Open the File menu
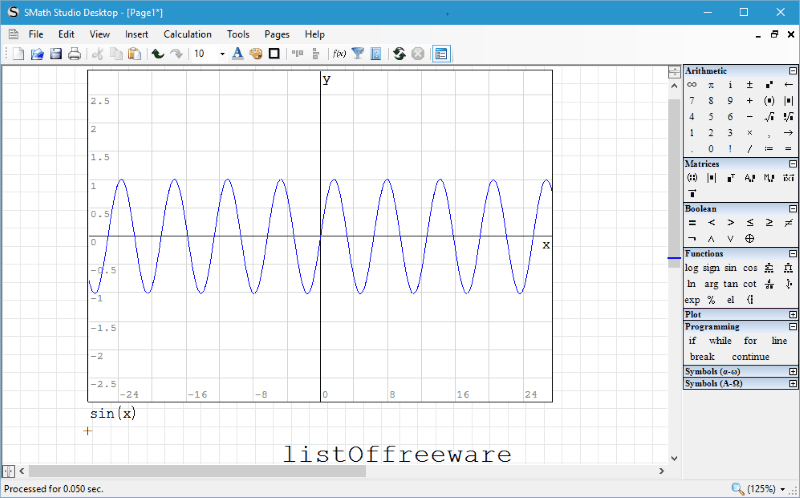 [x=36, y=34]
